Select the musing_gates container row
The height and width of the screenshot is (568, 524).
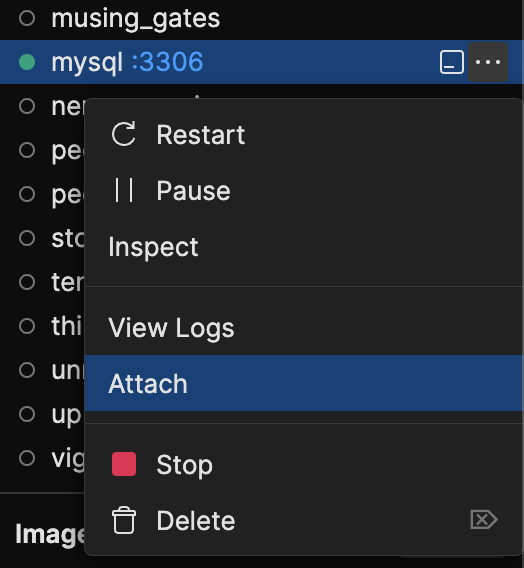pos(262,18)
